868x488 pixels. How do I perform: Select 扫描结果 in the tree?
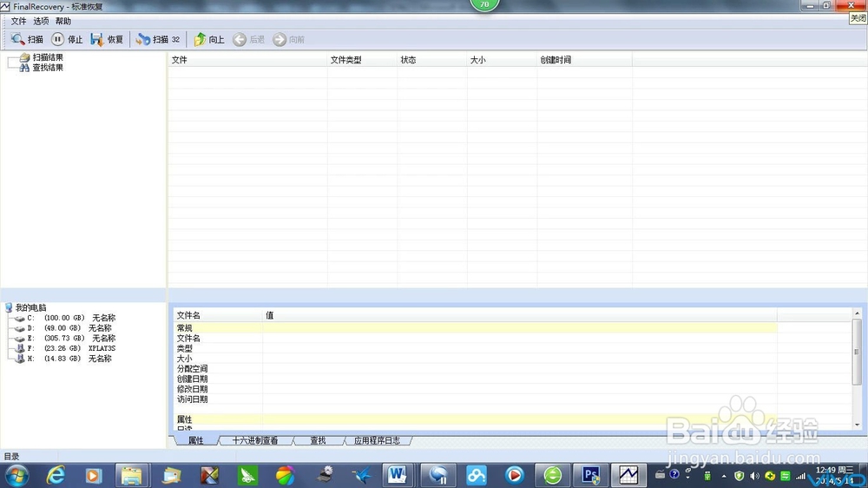click(48, 57)
